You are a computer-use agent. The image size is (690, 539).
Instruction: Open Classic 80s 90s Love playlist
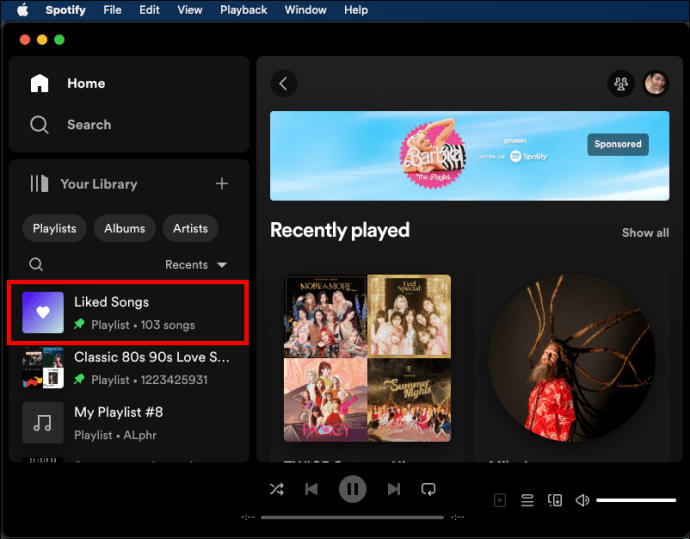pos(128,367)
